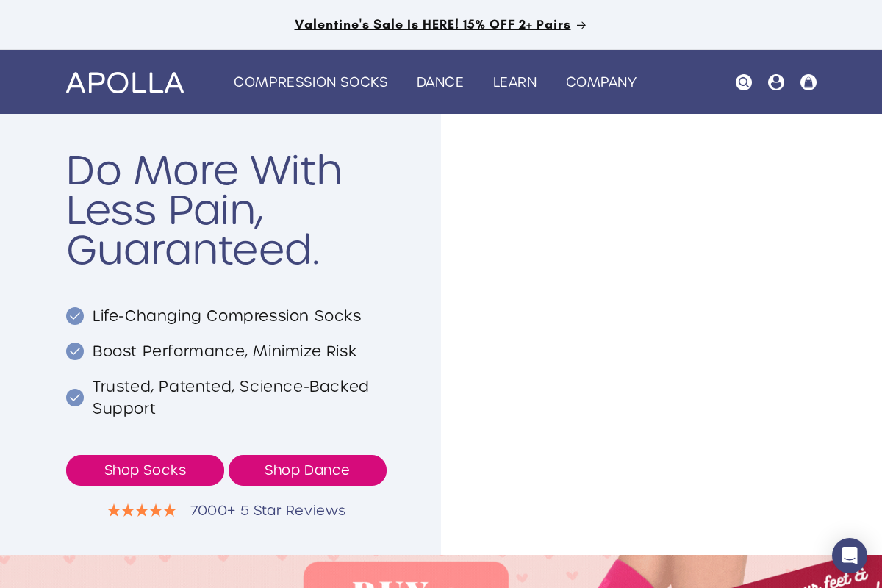This screenshot has width=882, height=588.
Task: Click the arrow after Valentine's Sale banner
Action: [581, 25]
